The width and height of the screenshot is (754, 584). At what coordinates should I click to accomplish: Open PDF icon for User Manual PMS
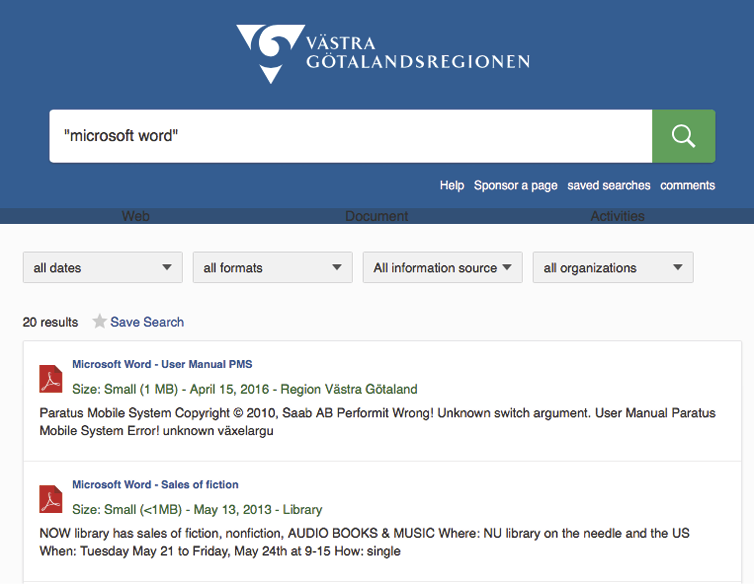click(x=50, y=379)
